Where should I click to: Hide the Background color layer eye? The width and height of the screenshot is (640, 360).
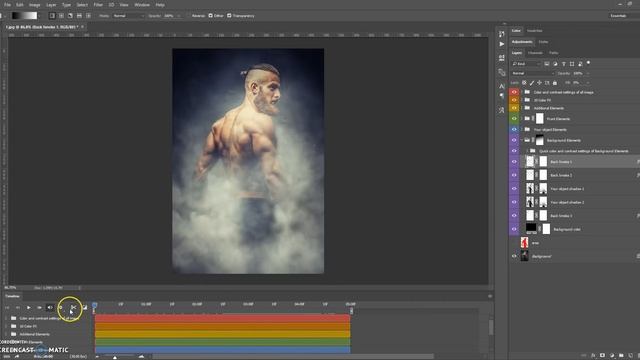pyautogui.click(x=514, y=229)
